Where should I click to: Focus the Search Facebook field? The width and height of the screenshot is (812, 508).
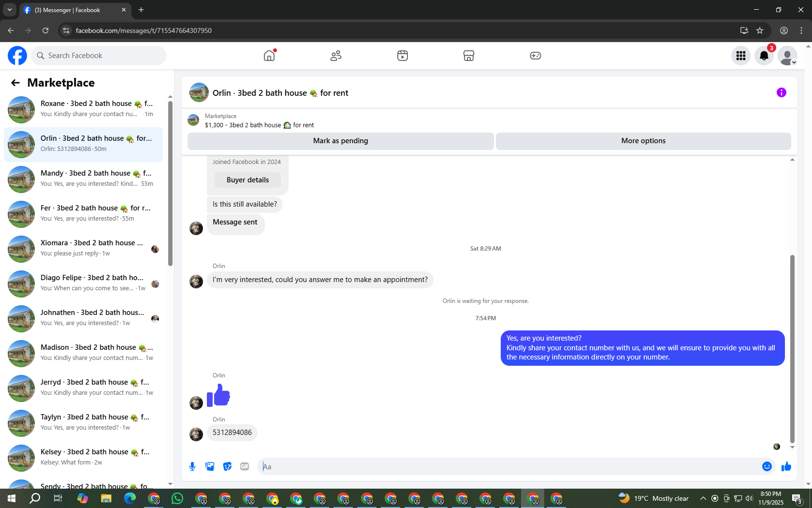point(99,56)
